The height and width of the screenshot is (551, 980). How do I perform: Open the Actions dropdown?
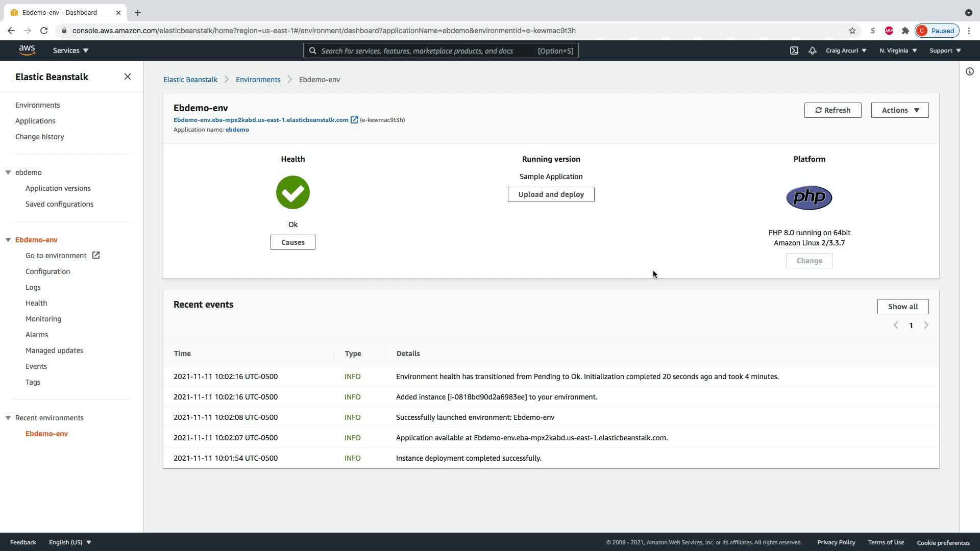899,110
